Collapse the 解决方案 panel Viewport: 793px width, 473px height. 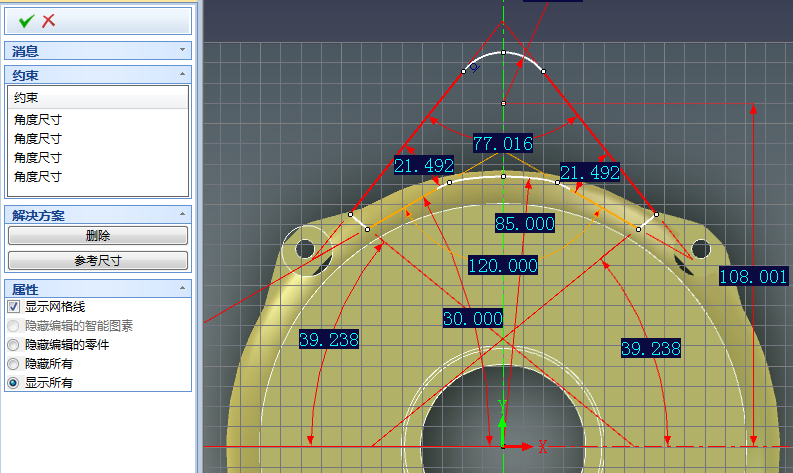182,214
